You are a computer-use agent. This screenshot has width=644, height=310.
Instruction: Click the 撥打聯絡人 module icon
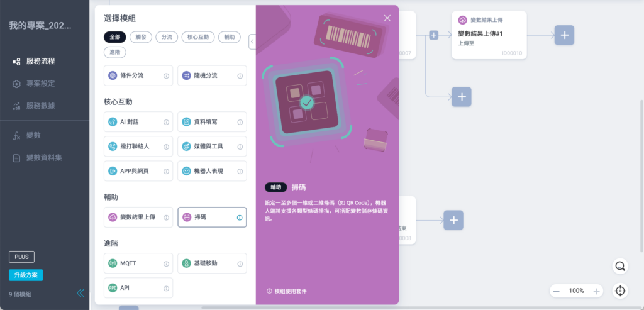(x=113, y=147)
